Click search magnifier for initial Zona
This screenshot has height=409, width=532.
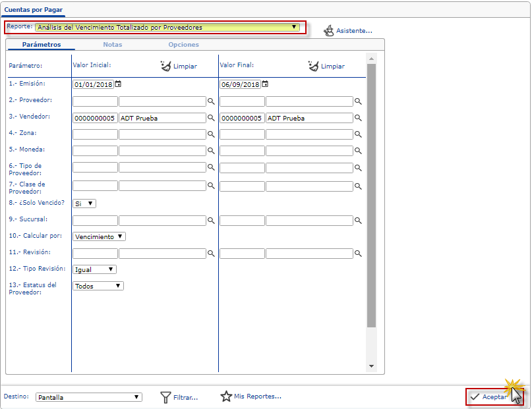click(212, 134)
